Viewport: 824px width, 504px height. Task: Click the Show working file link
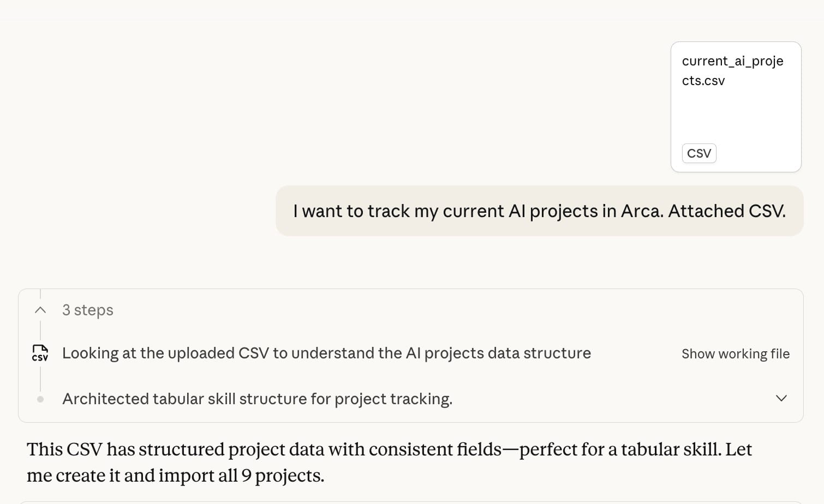pyautogui.click(x=735, y=353)
